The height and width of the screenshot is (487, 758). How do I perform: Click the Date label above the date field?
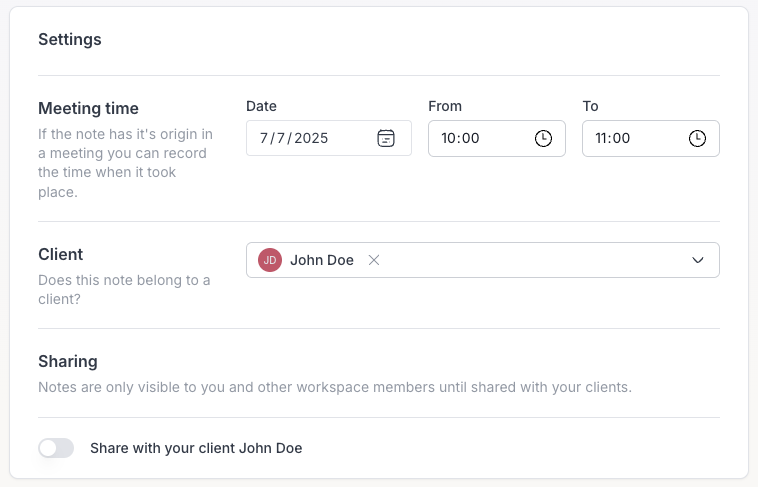[261, 106]
